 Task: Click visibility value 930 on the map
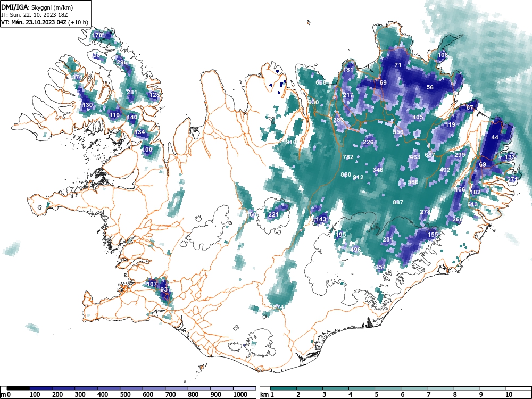(x=313, y=102)
